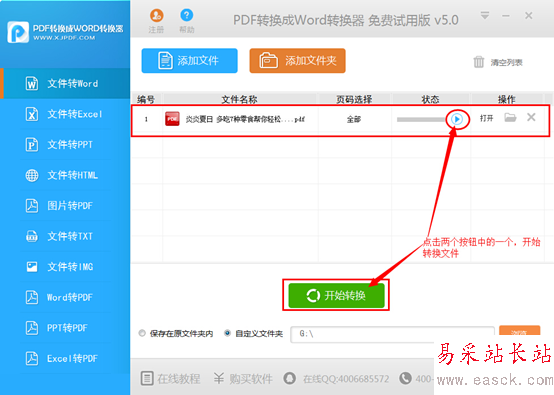Select the 文件转Word menu item
The height and width of the screenshot is (395, 554).
tap(65, 83)
